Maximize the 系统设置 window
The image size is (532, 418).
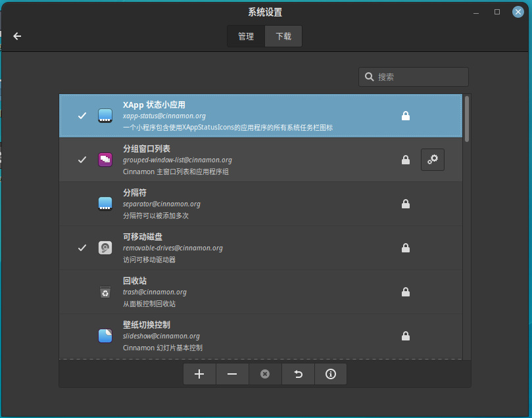pyautogui.click(x=497, y=12)
